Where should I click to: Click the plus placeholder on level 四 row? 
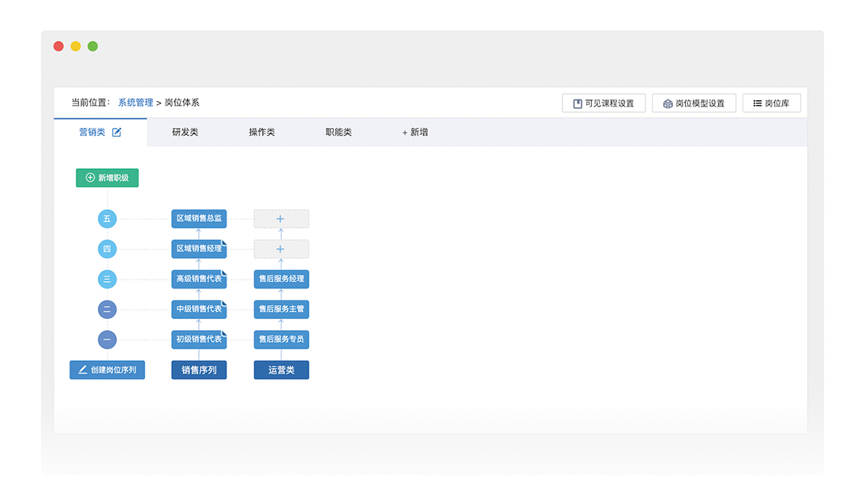click(x=281, y=250)
